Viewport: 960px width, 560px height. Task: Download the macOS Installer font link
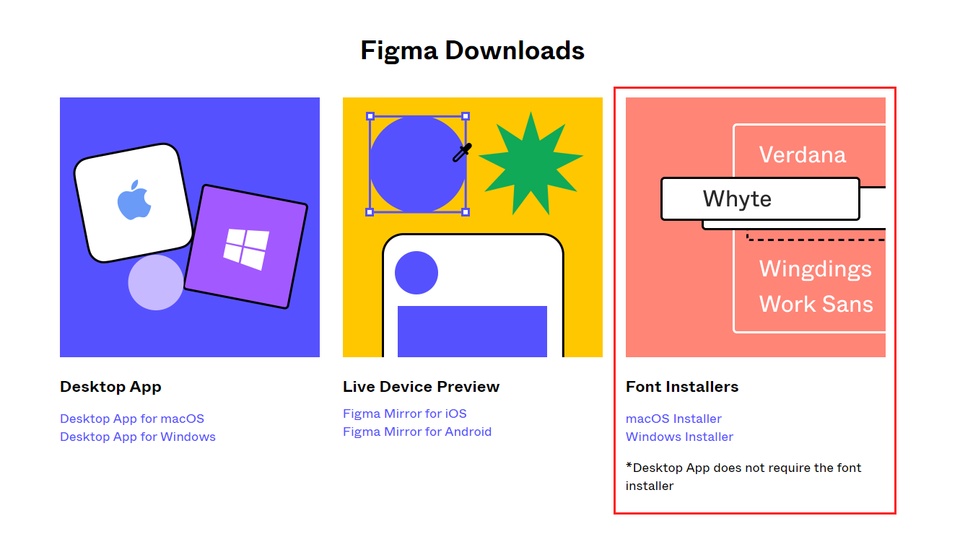click(x=673, y=419)
